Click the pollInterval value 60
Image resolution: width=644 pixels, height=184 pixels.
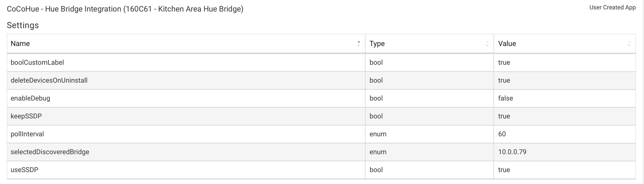tap(502, 134)
